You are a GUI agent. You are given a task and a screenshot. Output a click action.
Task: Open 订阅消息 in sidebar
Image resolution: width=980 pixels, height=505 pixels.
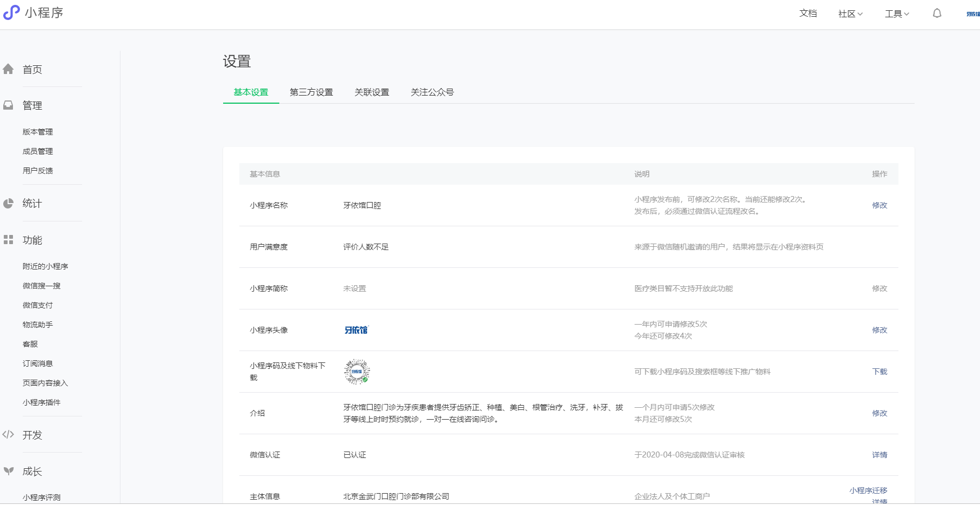point(38,363)
